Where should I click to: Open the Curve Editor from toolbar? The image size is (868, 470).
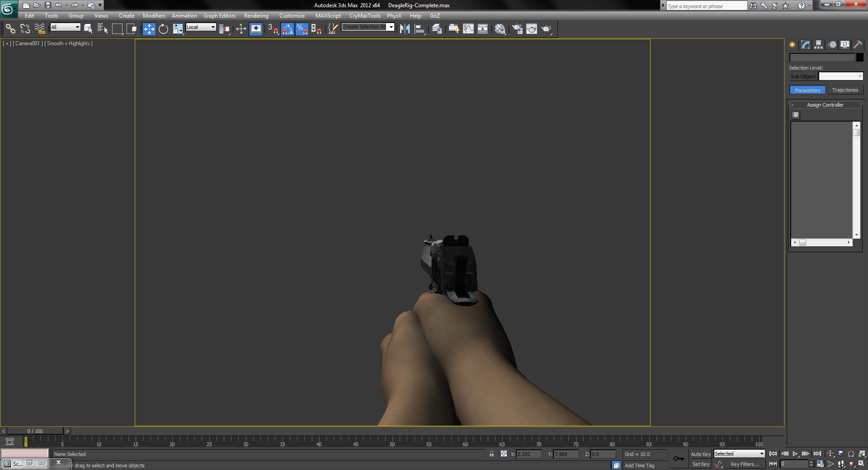[468, 29]
